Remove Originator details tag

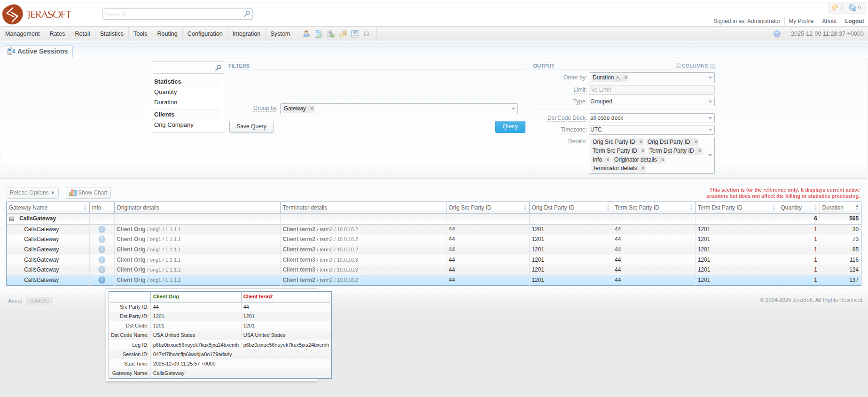pyautogui.click(x=663, y=160)
